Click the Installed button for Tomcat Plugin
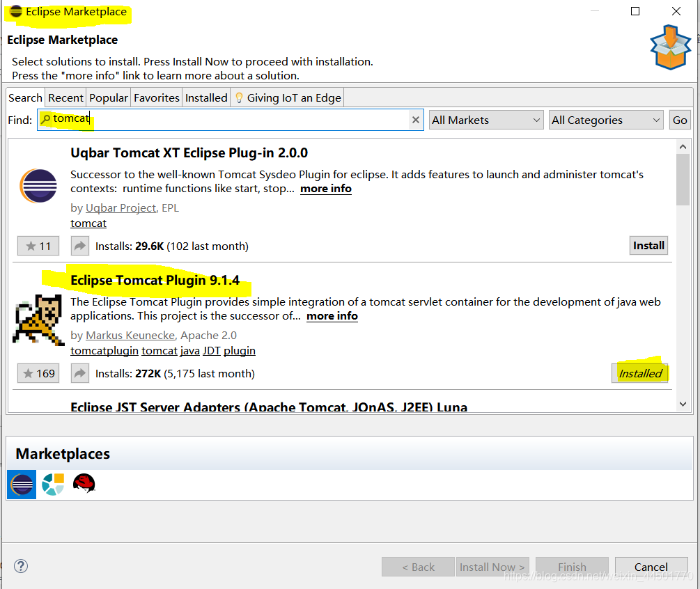Image resolution: width=700 pixels, height=589 pixels. (x=639, y=373)
